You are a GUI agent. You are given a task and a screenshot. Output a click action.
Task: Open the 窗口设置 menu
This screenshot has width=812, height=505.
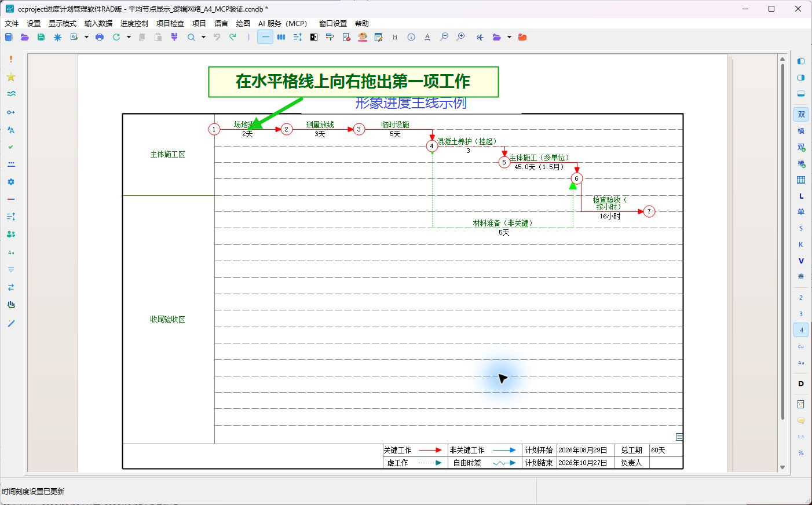(x=333, y=24)
